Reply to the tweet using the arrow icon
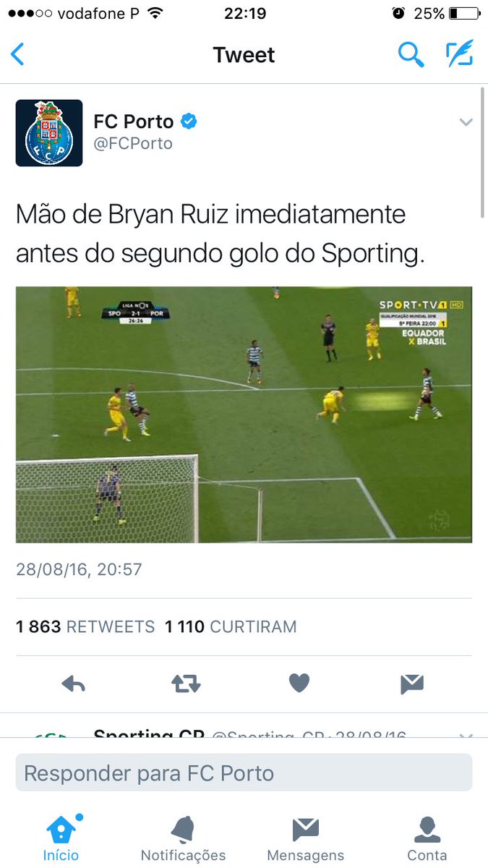Viewport: 488px width, 868px height. [x=74, y=684]
